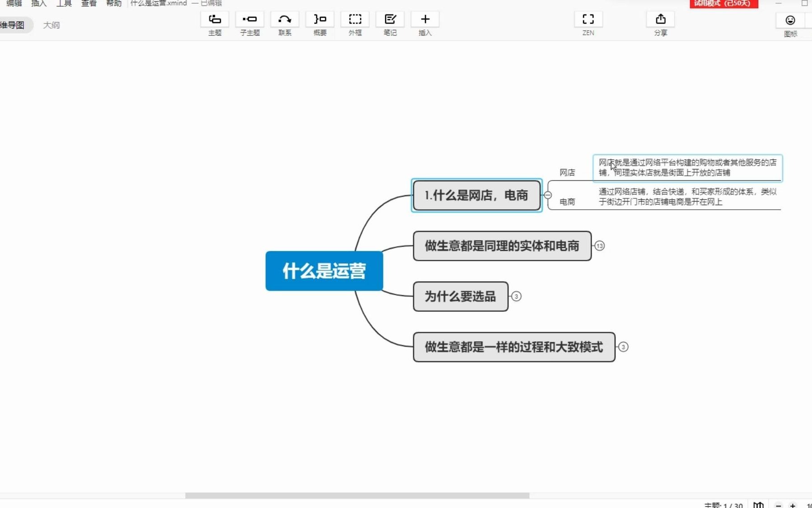This screenshot has height=508, width=812.
Task: Expand 做生意都是同理的实体和电商 with 13 badge
Action: [x=599, y=246]
